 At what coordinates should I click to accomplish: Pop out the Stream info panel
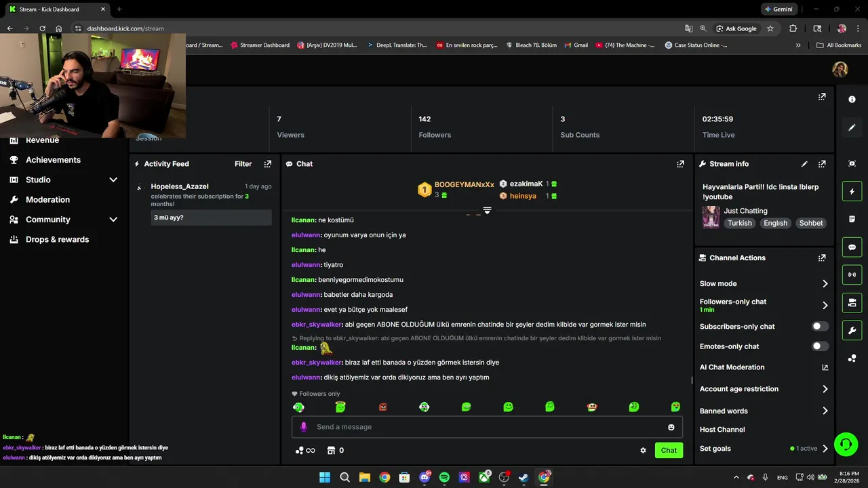coord(822,164)
